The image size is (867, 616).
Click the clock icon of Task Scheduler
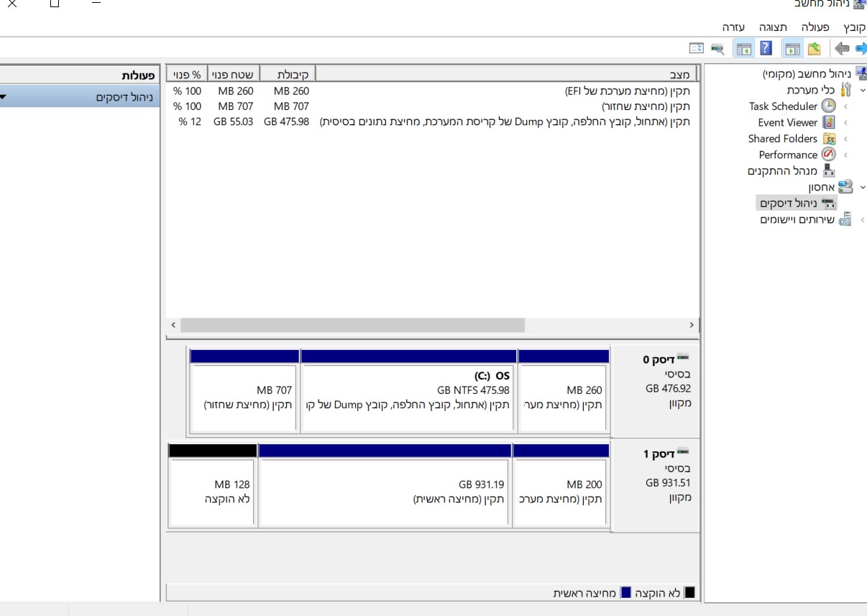click(829, 106)
